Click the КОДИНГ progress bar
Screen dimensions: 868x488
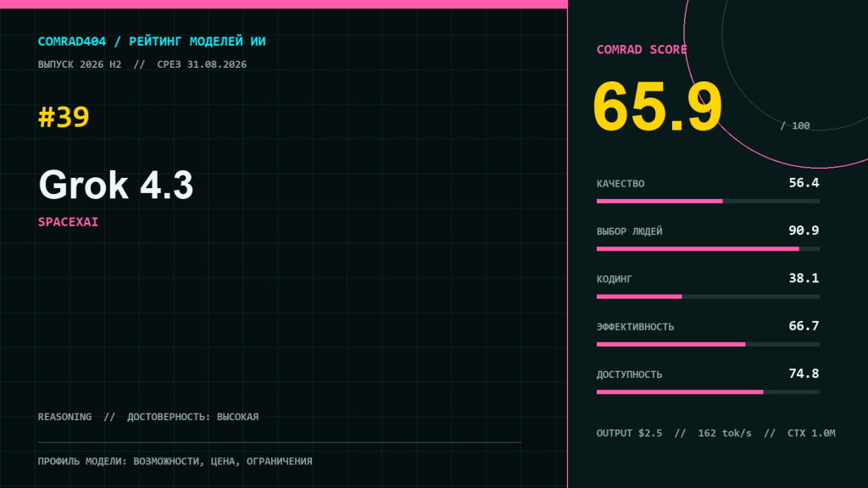tap(708, 297)
